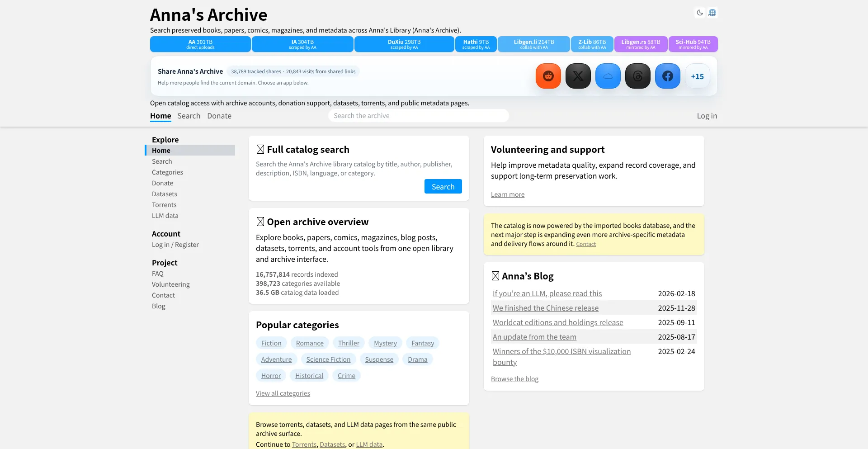The height and width of the screenshot is (449, 868).
Task: Click Browse the blog link
Action: (514, 379)
